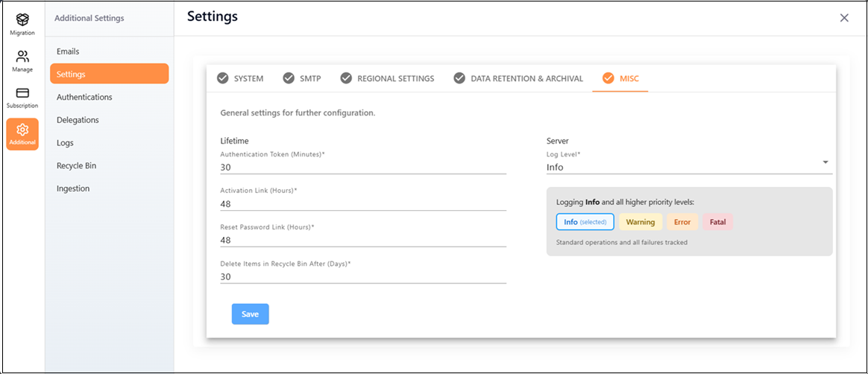Expand the Log Level dropdown arrow
The image size is (868, 374).
pos(825,162)
